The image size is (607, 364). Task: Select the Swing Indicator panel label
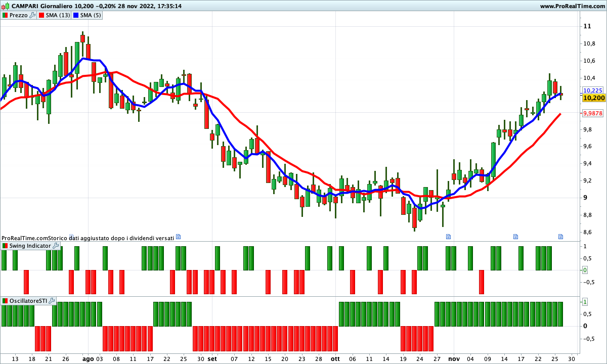point(30,246)
